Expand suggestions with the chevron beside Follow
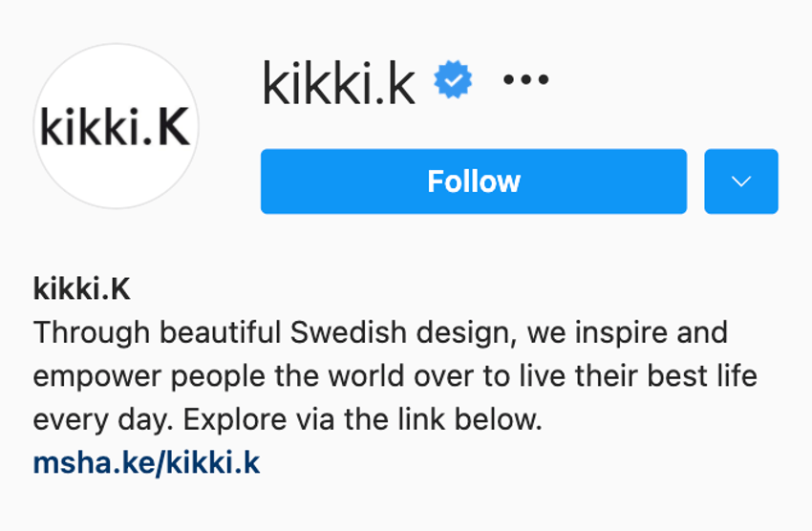 tap(741, 181)
